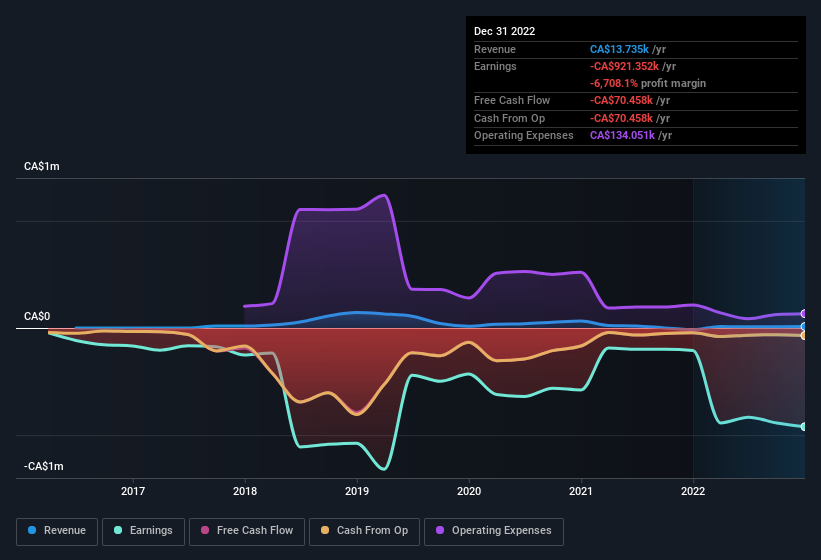Click the Revenue value CA$13.735k in tooltip

619,49
